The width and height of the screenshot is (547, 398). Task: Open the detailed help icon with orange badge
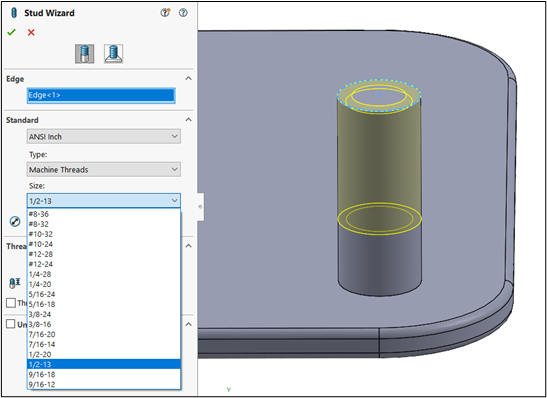tap(165, 13)
